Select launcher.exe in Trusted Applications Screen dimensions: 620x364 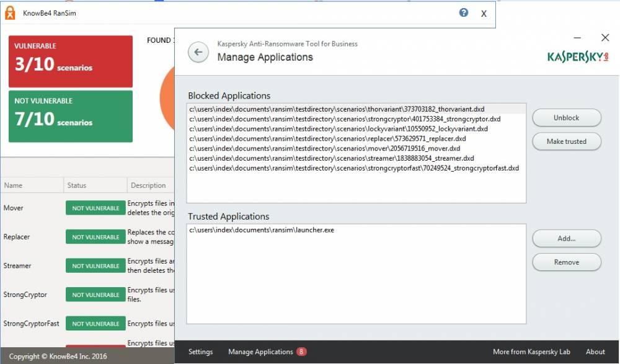(x=356, y=230)
